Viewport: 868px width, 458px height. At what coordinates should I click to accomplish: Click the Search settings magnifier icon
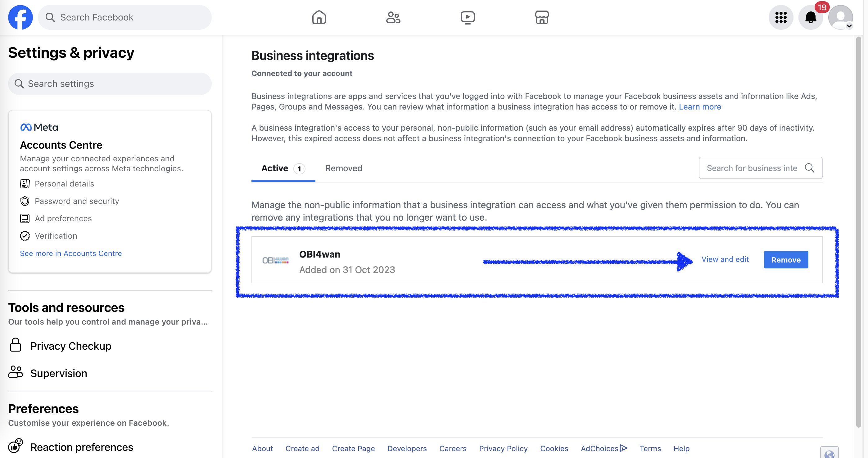click(x=19, y=83)
